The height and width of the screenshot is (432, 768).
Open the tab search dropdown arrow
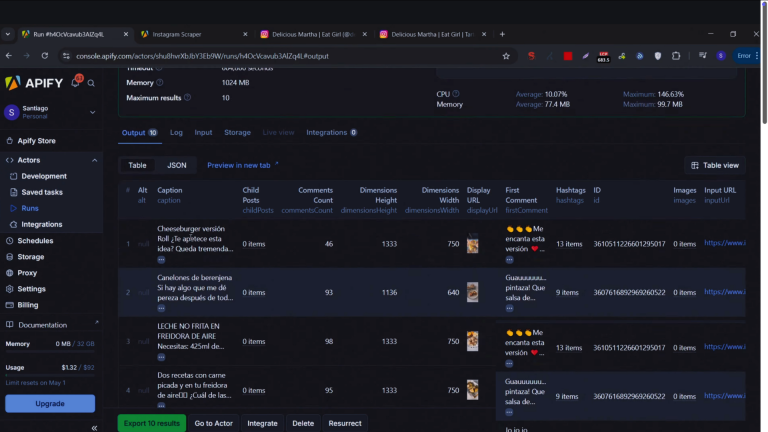[x=8, y=34]
